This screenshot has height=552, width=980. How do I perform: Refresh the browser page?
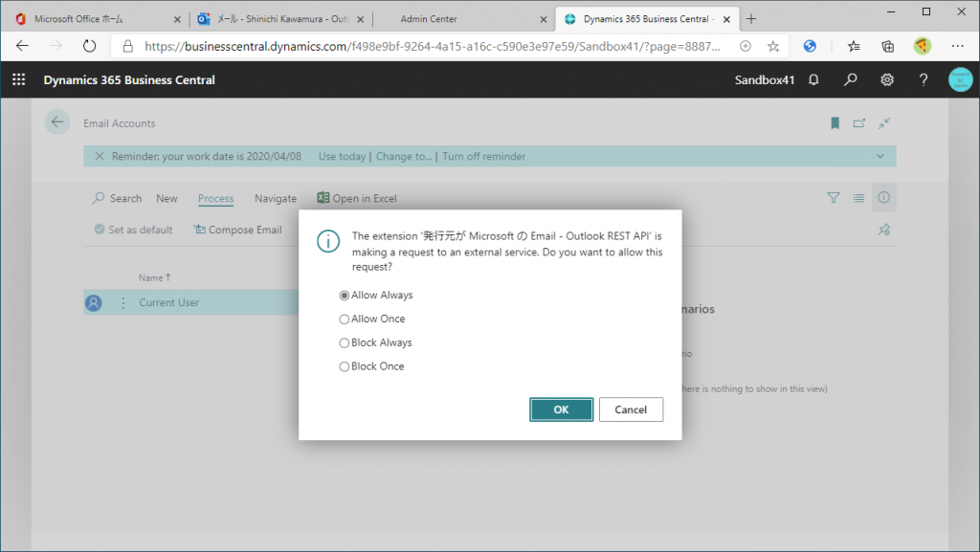pos(89,46)
